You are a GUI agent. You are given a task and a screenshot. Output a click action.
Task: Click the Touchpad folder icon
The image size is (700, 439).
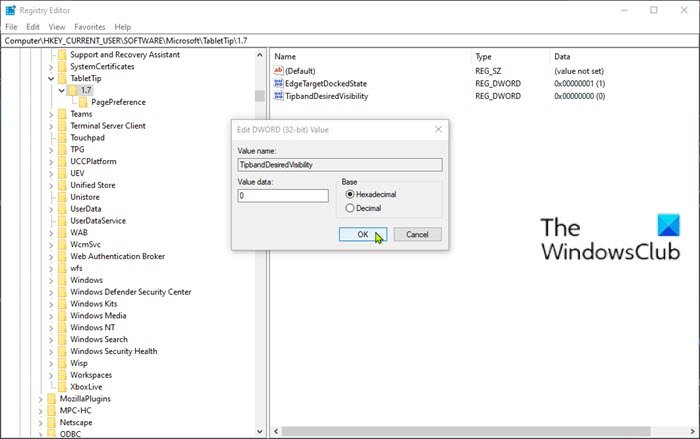pos(62,138)
